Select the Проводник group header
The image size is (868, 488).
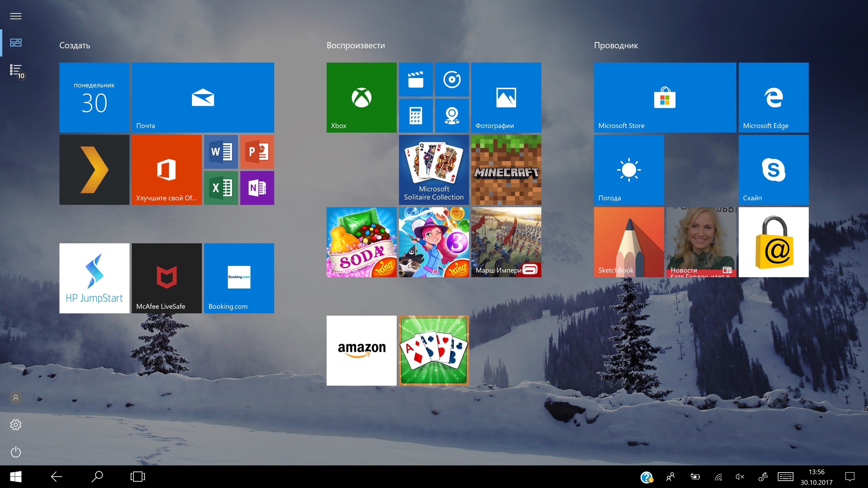[616, 45]
